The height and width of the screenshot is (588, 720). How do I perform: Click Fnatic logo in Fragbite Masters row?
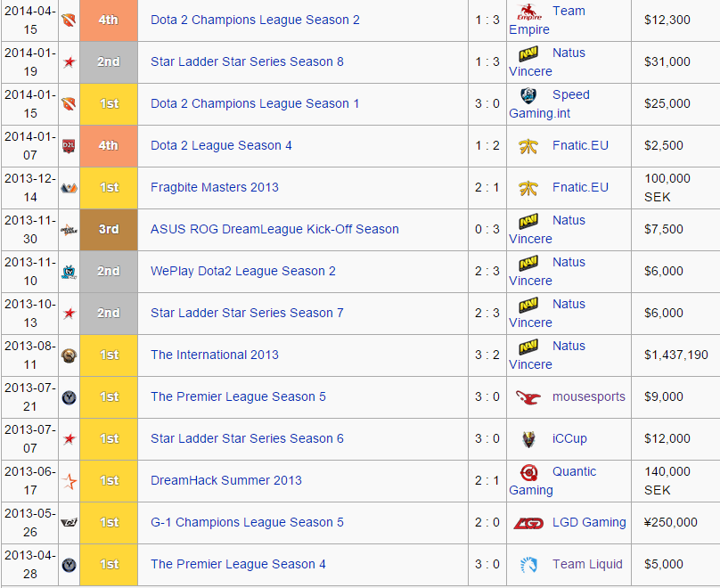[x=528, y=188]
